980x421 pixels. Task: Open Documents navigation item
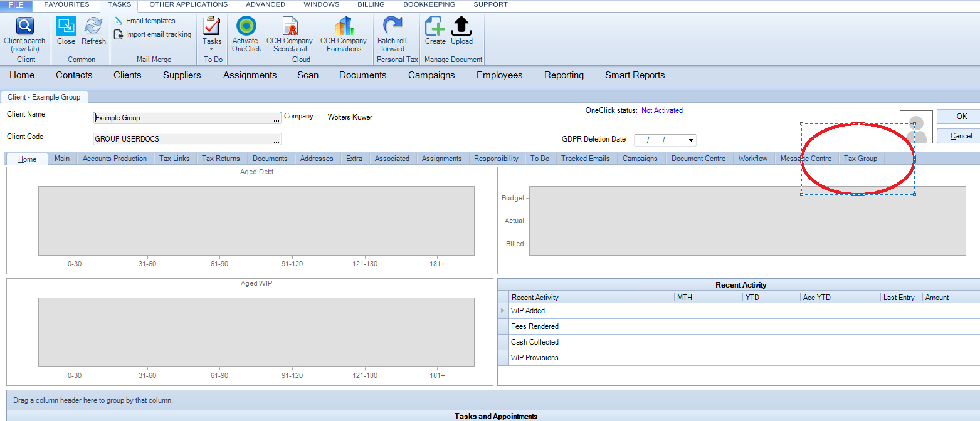coord(362,75)
